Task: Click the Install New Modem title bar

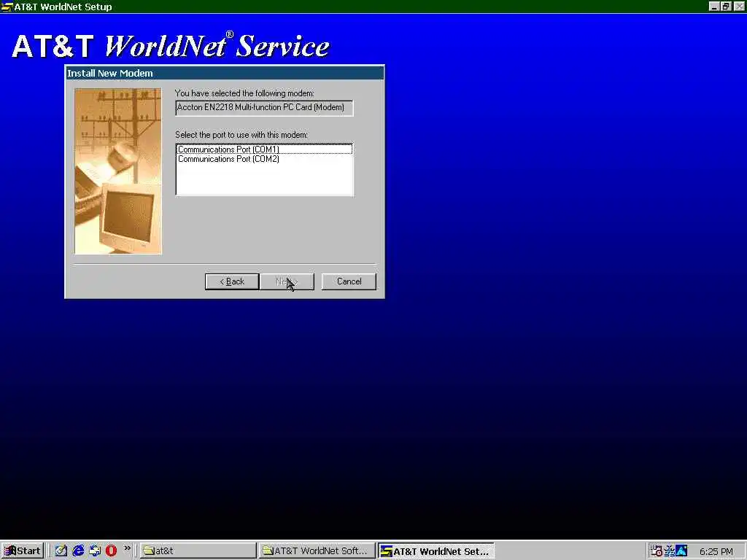Action: pyautogui.click(x=225, y=74)
